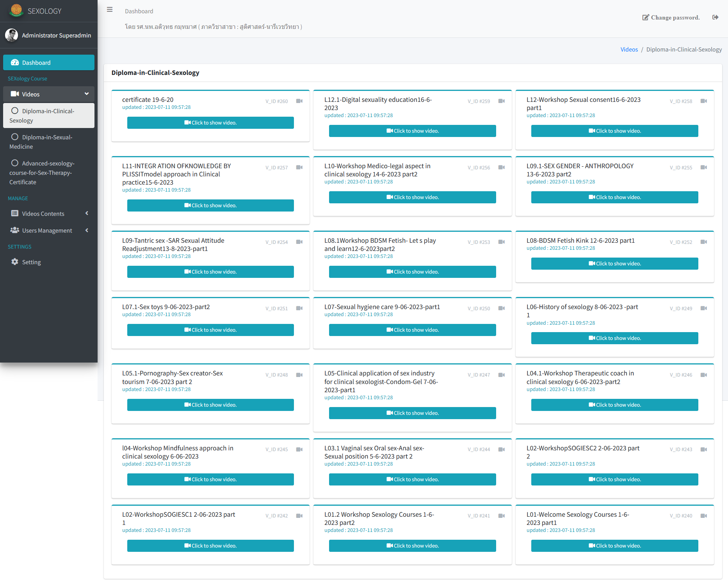Image resolution: width=728 pixels, height=585 pixels.
Task: Click the camera icon on card V_ID #241
Action: 502,516
